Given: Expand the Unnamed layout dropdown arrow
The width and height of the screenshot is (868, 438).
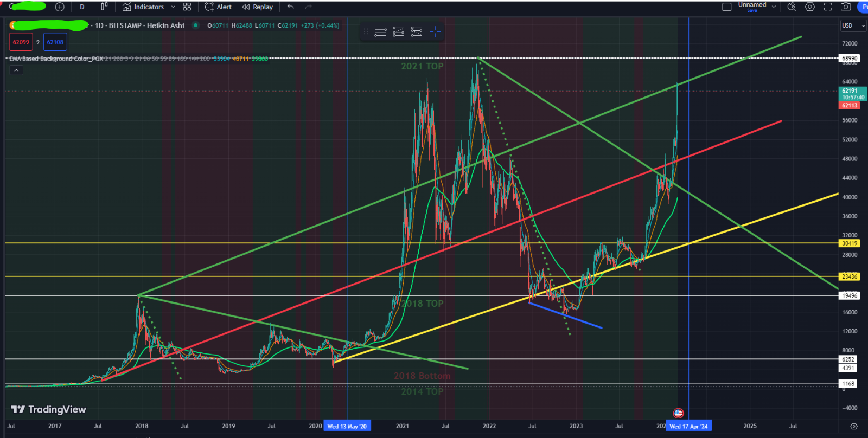Looking at the screenshot, I should pos(774,7).
